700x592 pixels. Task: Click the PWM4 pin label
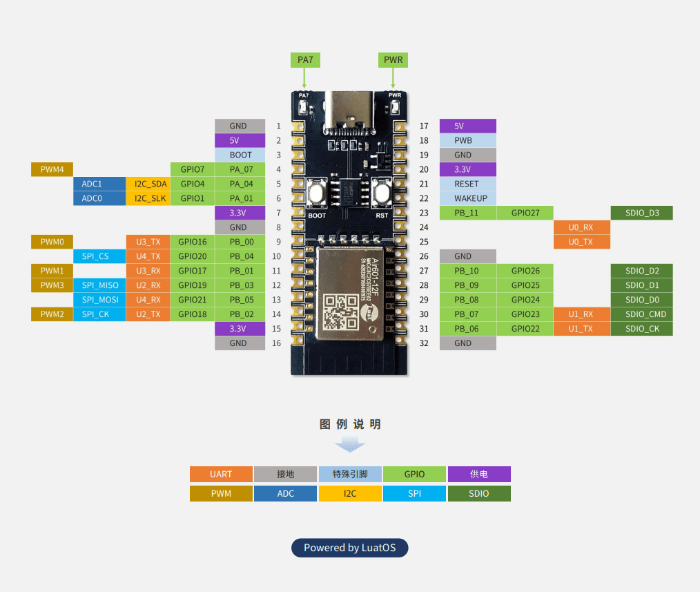point(52,169)
